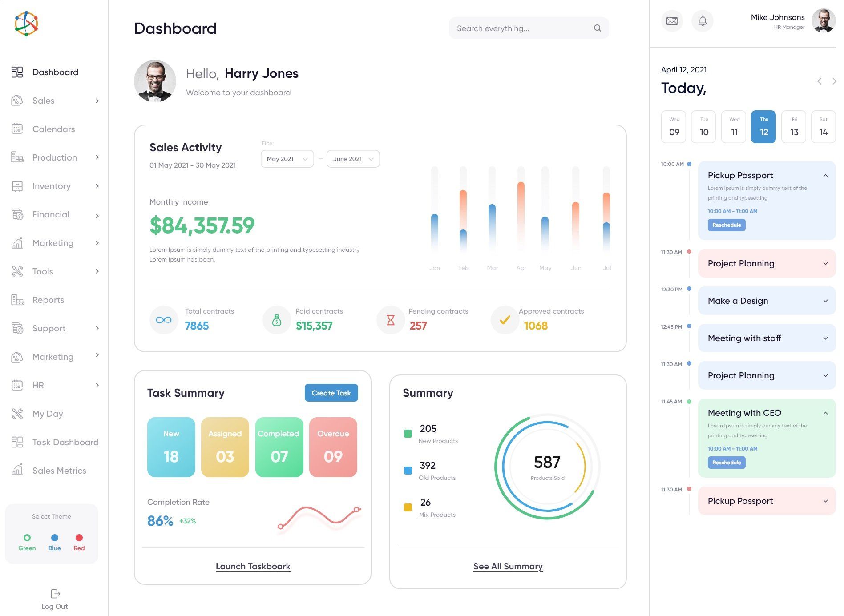844x616 pixels.
Task: Click the Total contracts infinity icon
Action: tap(164, 320)
